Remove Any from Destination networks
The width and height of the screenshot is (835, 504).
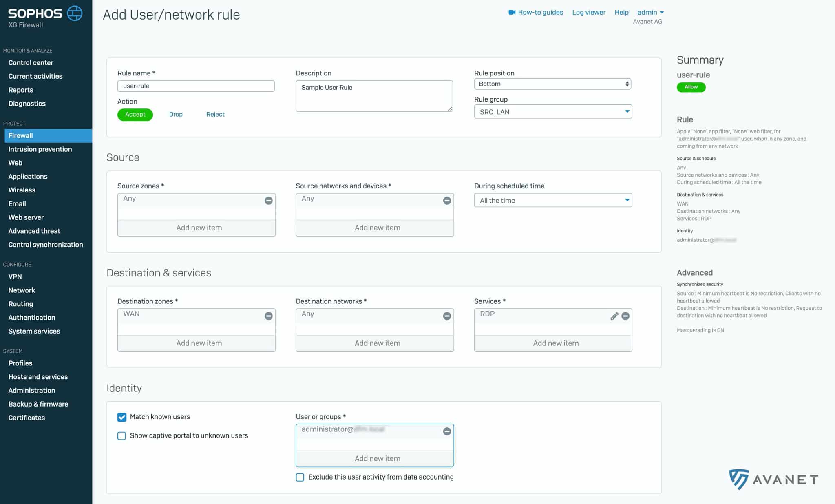pyautogui.click(x=447, y=316)
